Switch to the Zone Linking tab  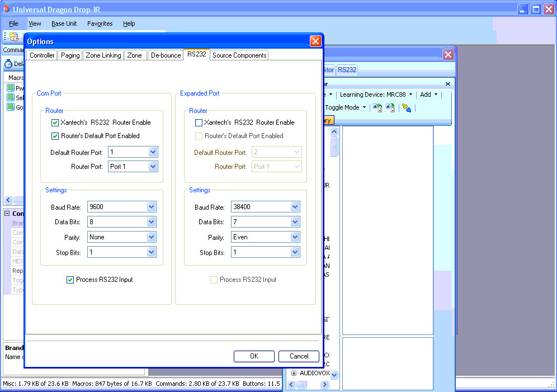coord(103,55)
